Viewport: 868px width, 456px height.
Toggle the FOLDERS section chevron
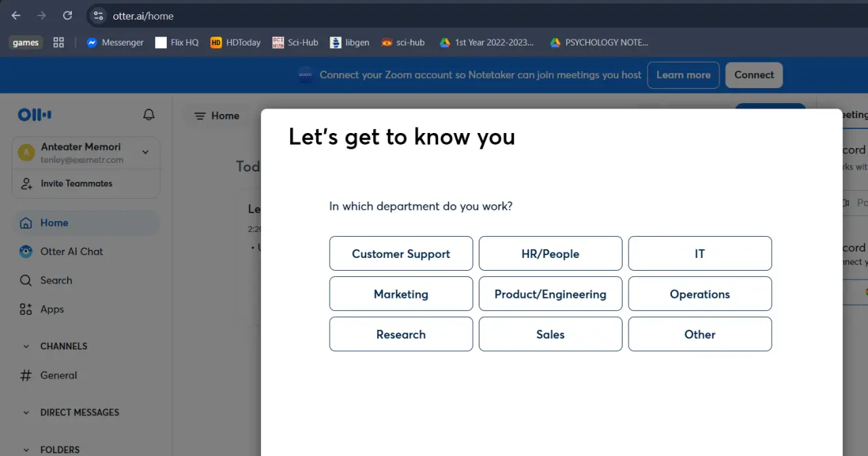click(26, 449)
